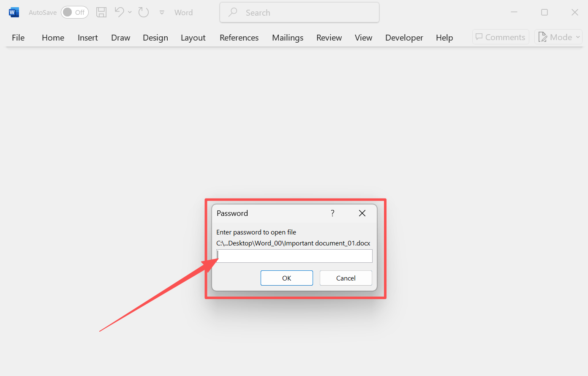588x376 pixels.
Task: Customize the Quick Access Toolbar dropdown
Action: (x=162, y=13)
